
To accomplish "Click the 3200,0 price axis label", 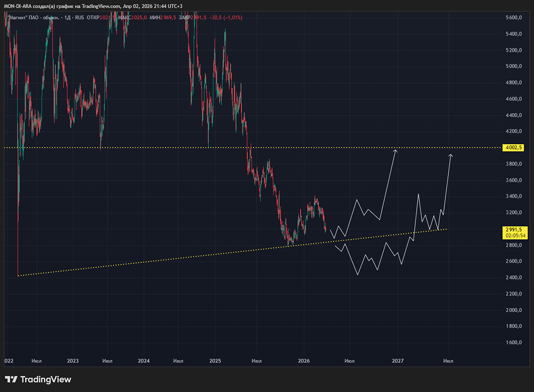I will [514, 213].
